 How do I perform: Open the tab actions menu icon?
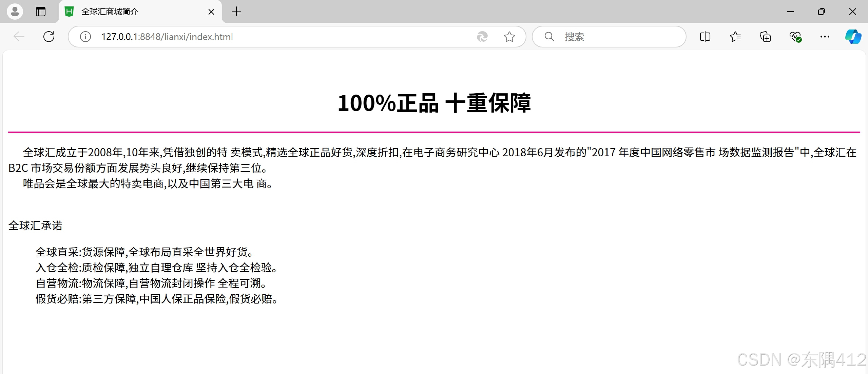[x=41, y=12]
